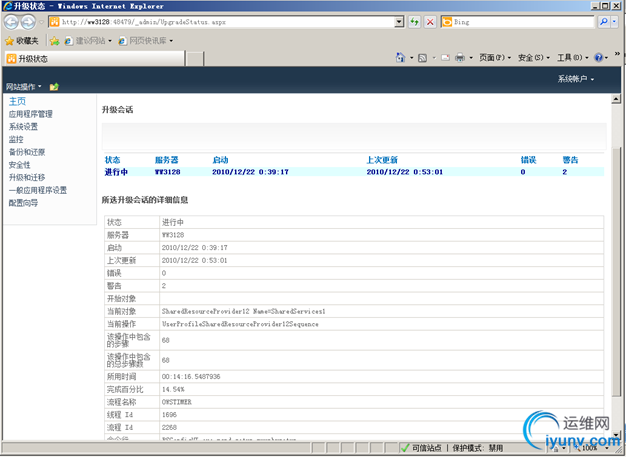Click the add-to-favorites-bar star icon
This screenshot has height=457, width=626.
54,41
